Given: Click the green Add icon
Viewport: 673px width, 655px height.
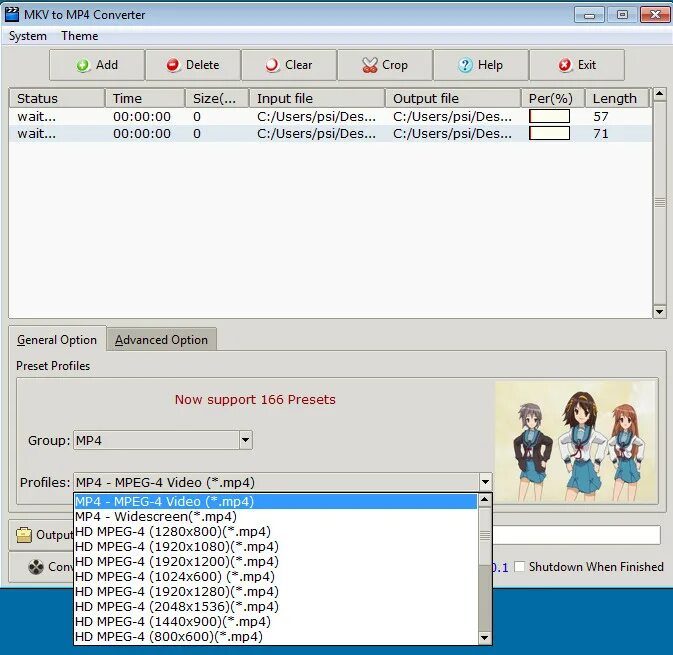Looking at the screenshot, I should click(82, 65).
